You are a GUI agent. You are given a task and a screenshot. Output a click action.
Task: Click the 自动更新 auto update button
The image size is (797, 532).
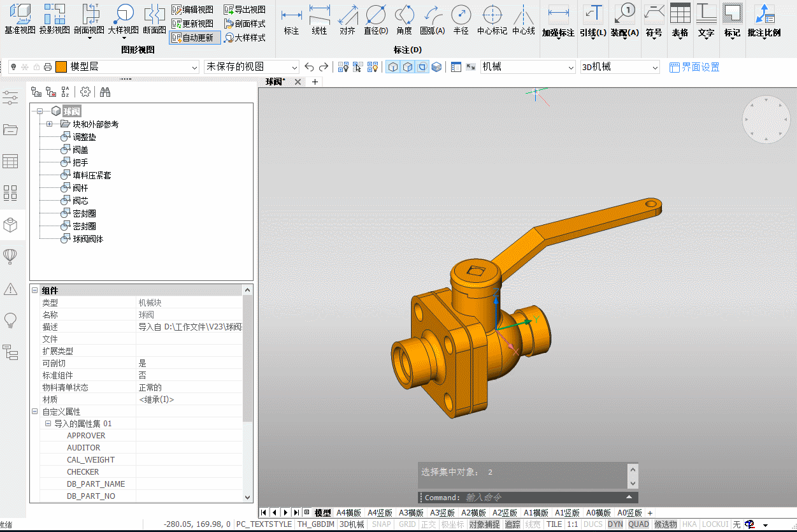pos(195,38)
